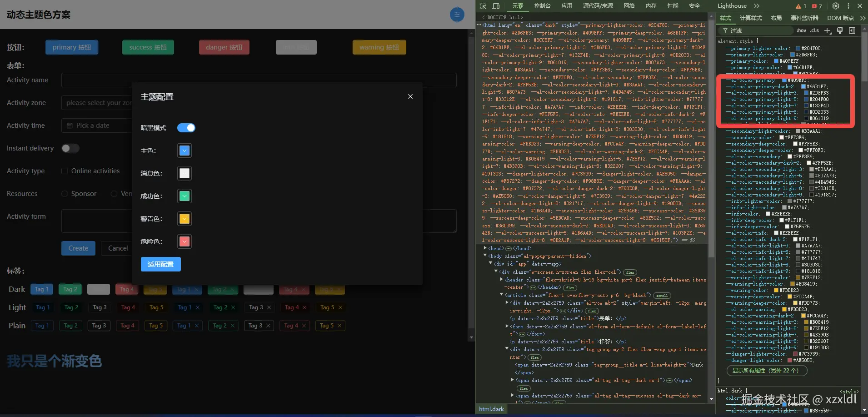
Task: Switch to the 源代码/来源 tab
Action: (x=598, y=6)
